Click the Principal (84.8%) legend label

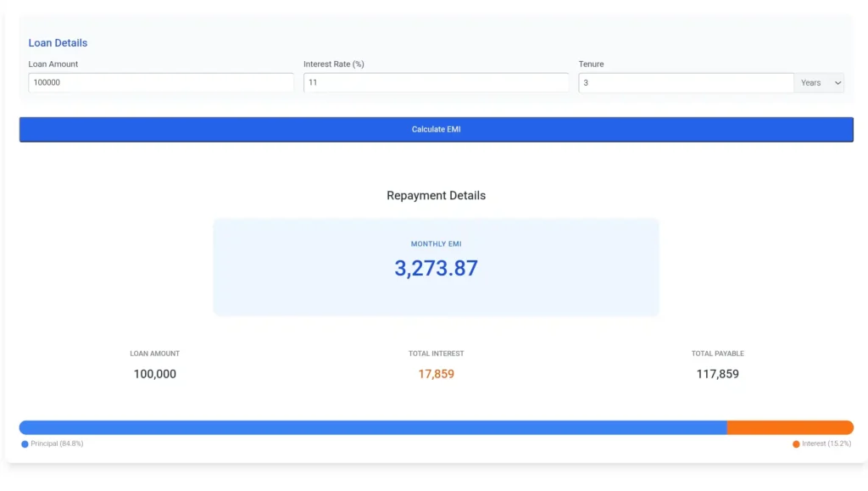click(58, 444)
